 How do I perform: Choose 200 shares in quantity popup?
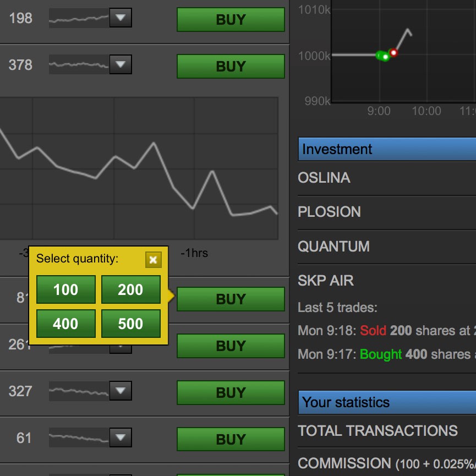coord(130,290)
